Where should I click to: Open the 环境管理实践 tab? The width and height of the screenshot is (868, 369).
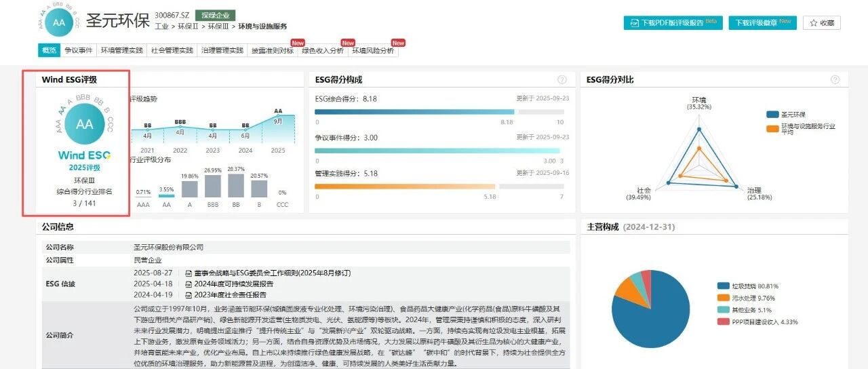pyautogui.click(x=122, y=50)
